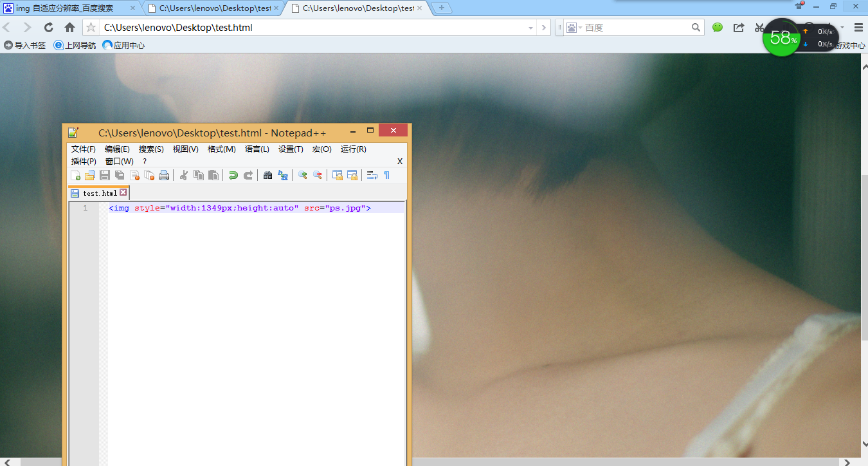This screenshot has width=868, height=466.
Task: Toggle synchronized horizontal scrolling icon
Action: pos(352,175)
